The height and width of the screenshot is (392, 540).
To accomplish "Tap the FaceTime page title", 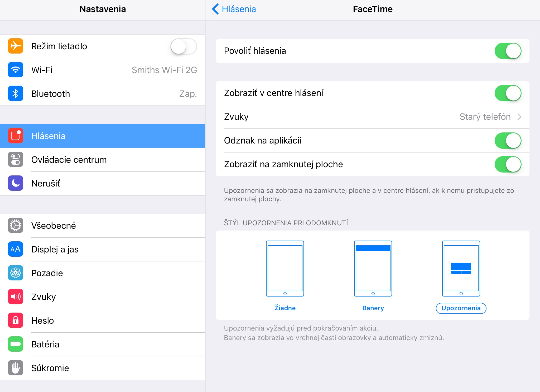I will pyautogui.click(x=373, y=9).
